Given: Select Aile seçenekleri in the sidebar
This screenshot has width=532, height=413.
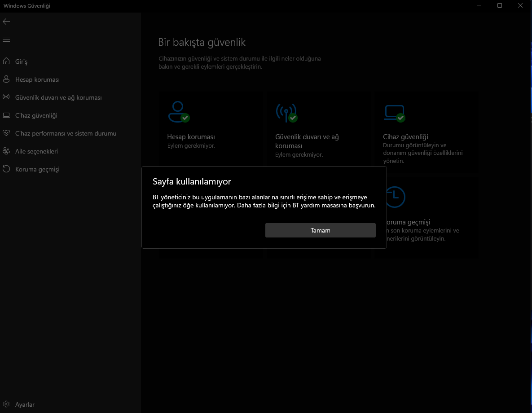Looking at the screenshot, I should (70, 151).
